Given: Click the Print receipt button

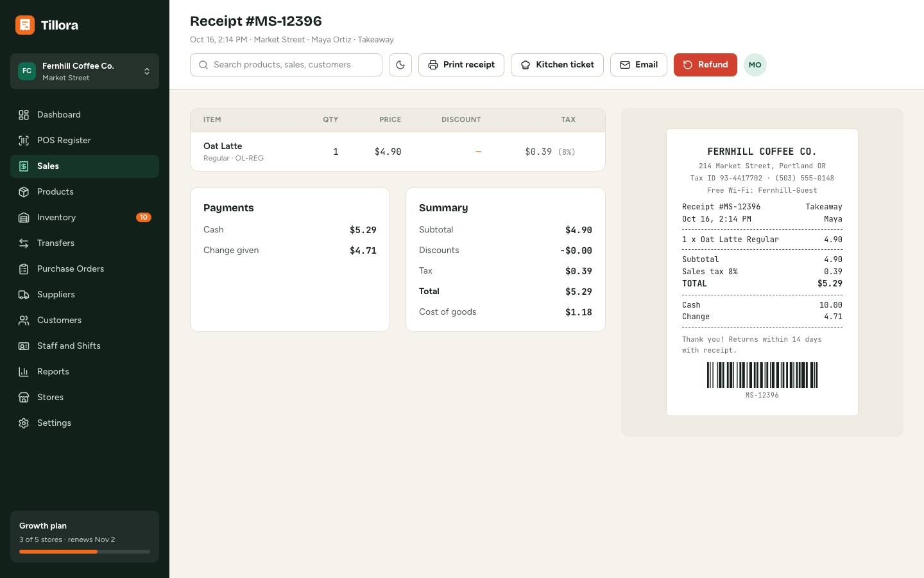Looking at the screenshot, I should [461, 65].
